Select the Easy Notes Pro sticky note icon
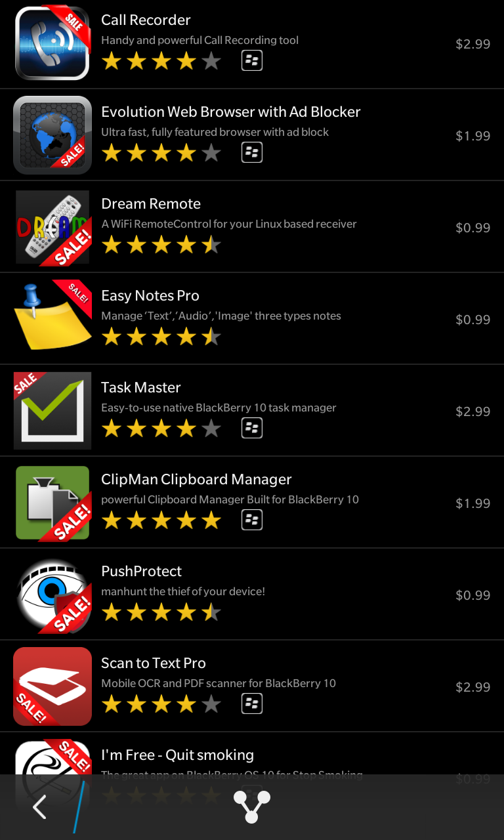 pyautogui.click(x=52, y=319)
